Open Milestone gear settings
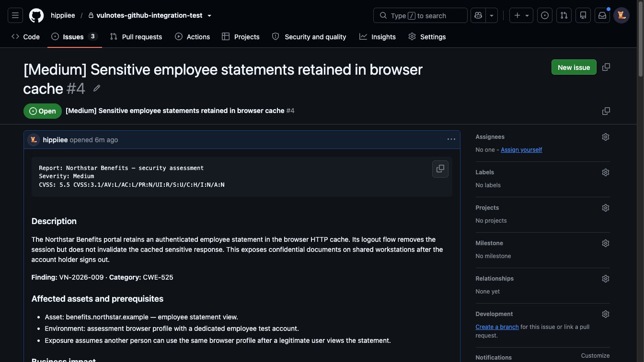 [x=606, y=243]
